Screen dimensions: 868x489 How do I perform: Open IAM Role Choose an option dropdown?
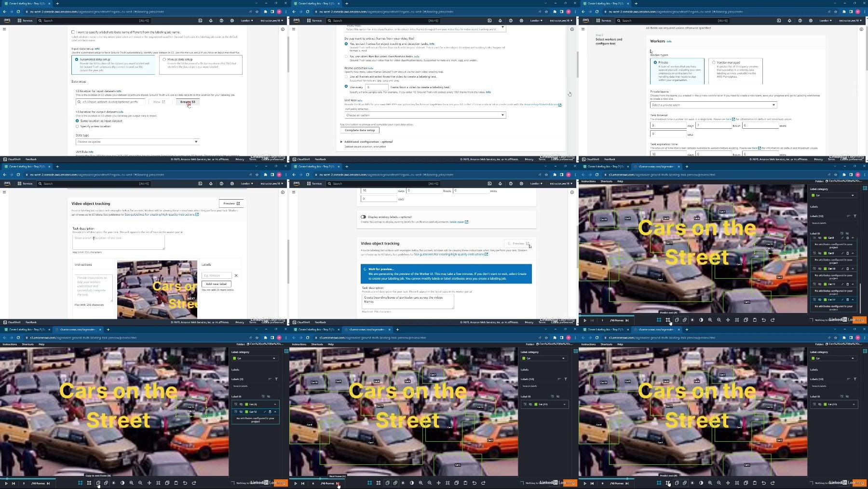(425, 115)
